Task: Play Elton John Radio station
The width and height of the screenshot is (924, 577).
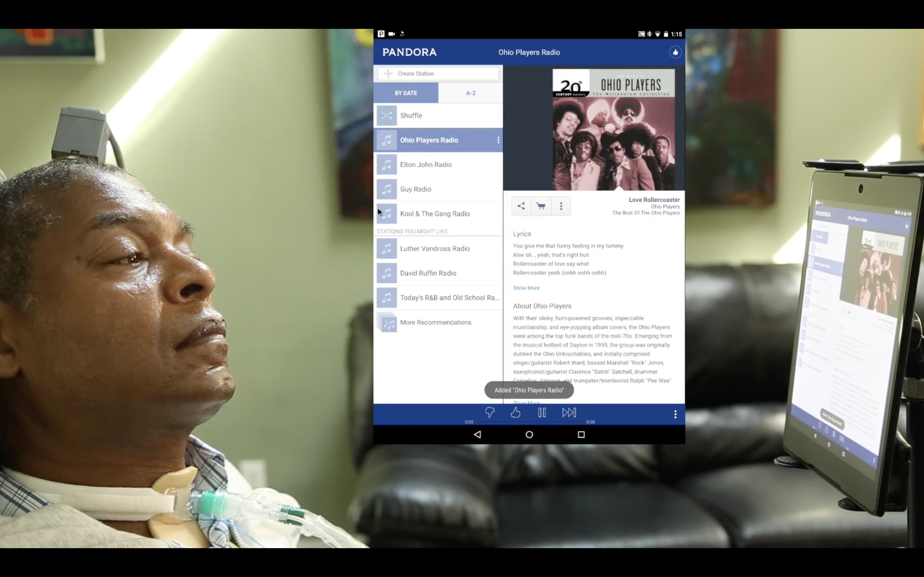Action: pos(438,164)
